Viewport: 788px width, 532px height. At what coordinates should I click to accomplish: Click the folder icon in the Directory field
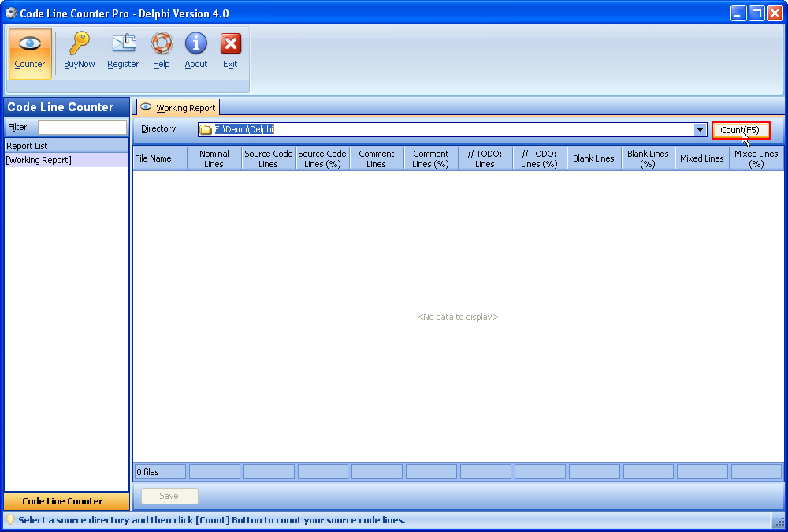(x=203, y=128)
